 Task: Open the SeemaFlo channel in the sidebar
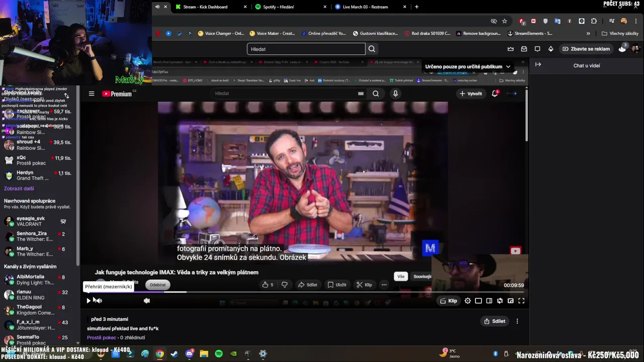(38, 340)
